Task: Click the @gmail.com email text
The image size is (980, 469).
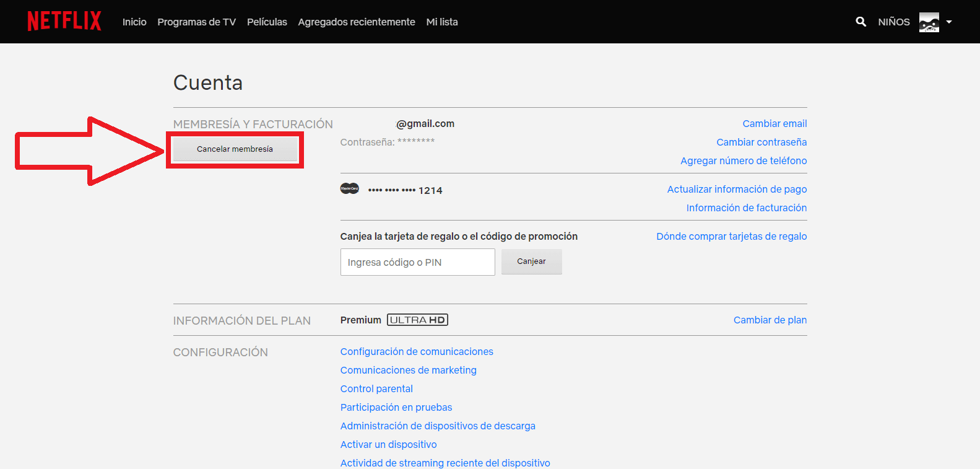Action: click(x=425, y=123)
